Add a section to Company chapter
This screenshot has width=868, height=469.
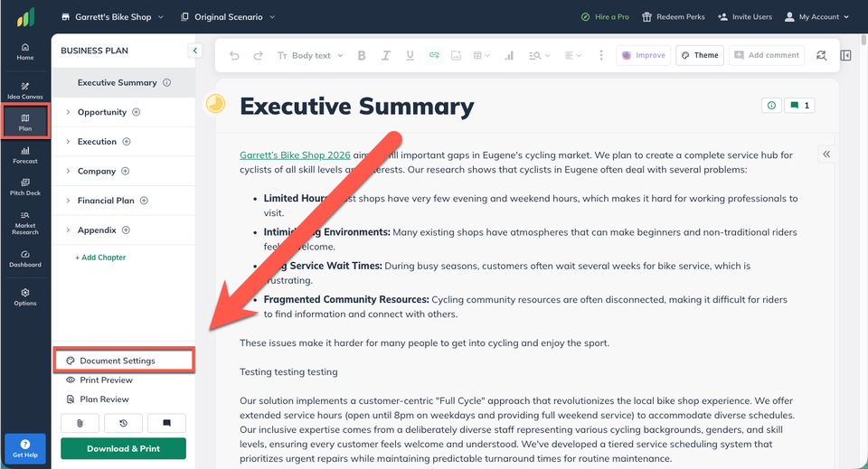coord(125,171)
